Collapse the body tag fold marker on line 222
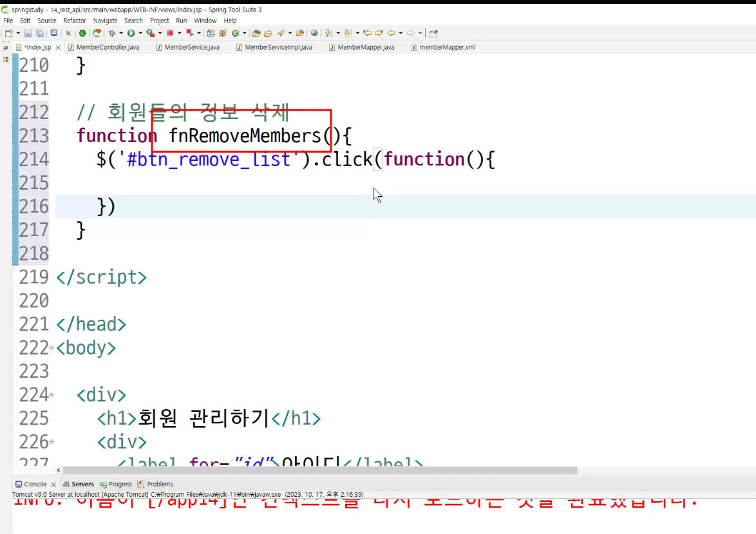Image resolution: width=756 pixels, height=534 pixels. coord(52,347)
